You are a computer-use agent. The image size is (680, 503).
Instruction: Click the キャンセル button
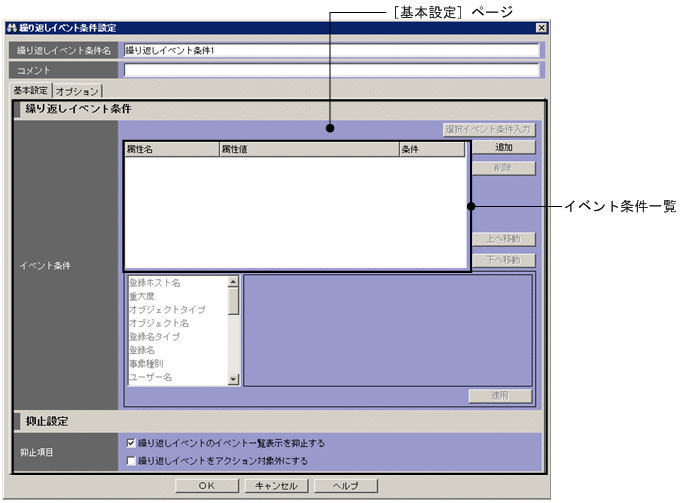276,486
